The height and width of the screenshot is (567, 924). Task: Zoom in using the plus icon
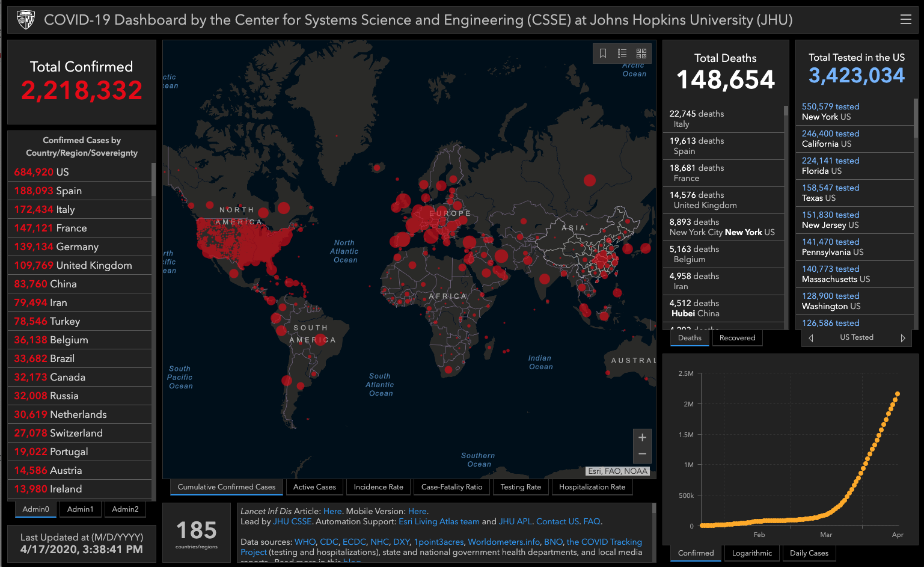(641, 437)
